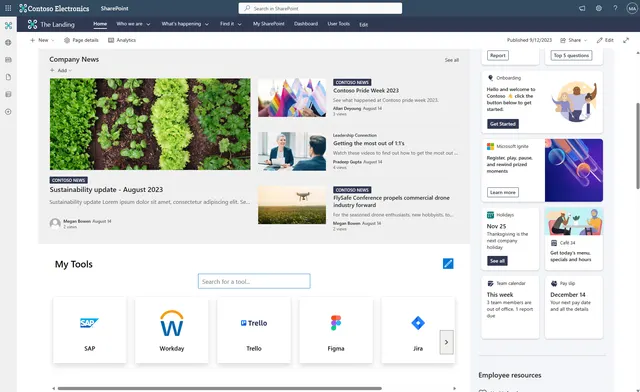The height and width of the screenshot is (392, 640).
Task: Open Sustainability update - August 2023 headline
Action: pyautogui.click(x=106, y=189)
